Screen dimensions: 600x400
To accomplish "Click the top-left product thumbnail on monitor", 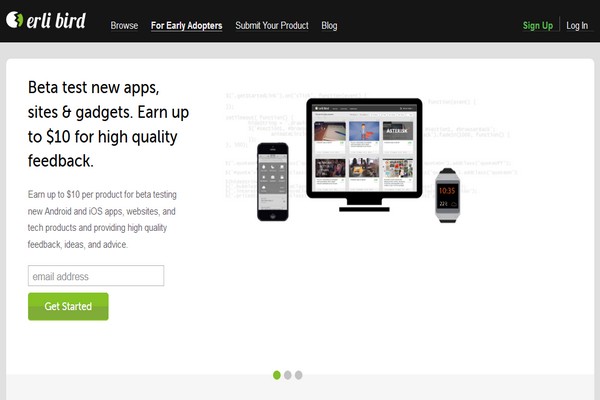I will point(330,131).
